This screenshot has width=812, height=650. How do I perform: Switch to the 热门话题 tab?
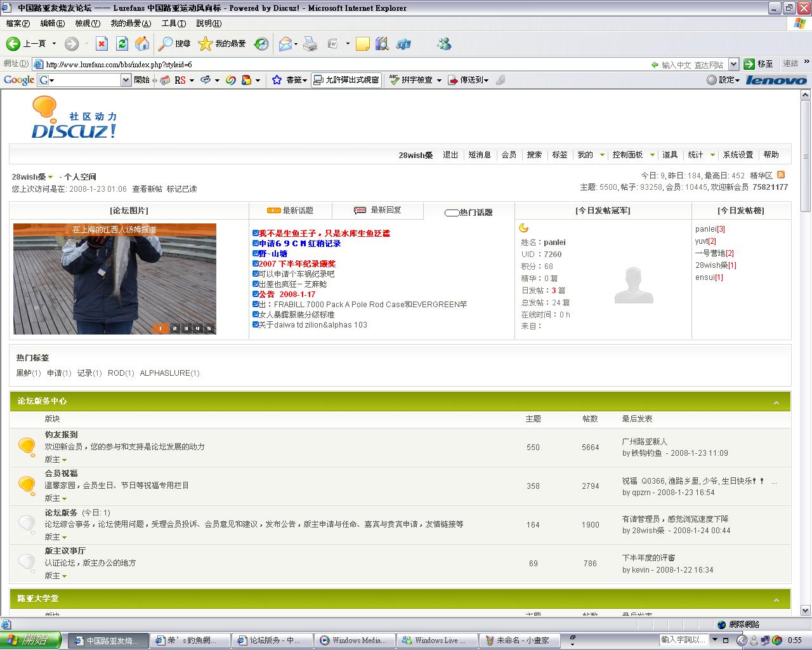pos(469,212)
